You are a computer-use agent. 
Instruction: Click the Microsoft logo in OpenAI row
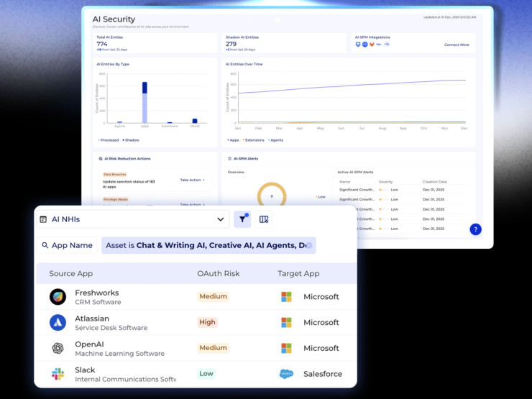[x=286, y=348]
